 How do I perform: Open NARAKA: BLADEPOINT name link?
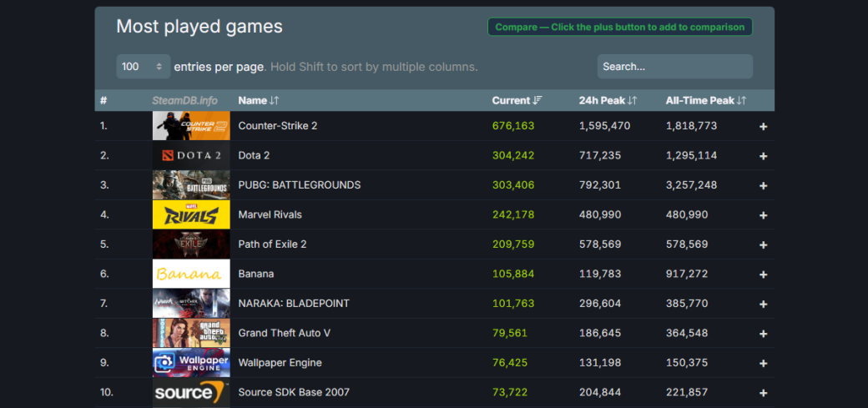294,304
